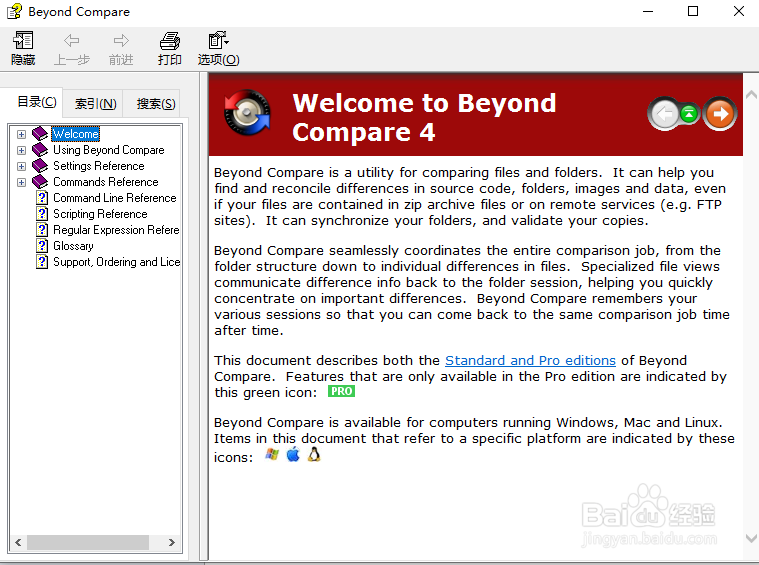Click the tree's horizontal scrollbar right arrow
The height and width of the screenshot is (565, 759).
click(172, 542)
